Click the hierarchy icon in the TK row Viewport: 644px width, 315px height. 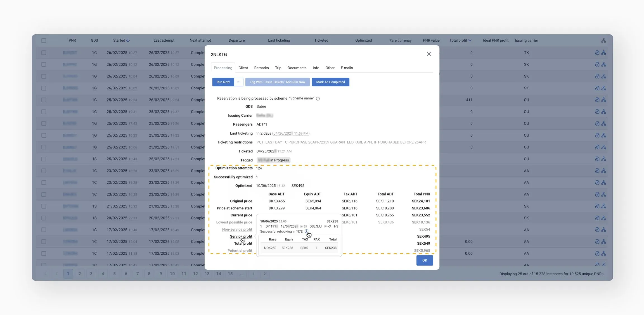[604, 53]
